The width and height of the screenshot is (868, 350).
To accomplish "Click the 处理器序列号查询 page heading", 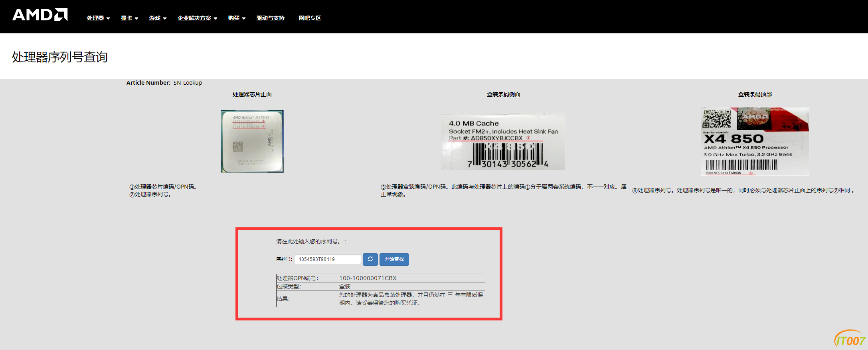I will point(60,57).
